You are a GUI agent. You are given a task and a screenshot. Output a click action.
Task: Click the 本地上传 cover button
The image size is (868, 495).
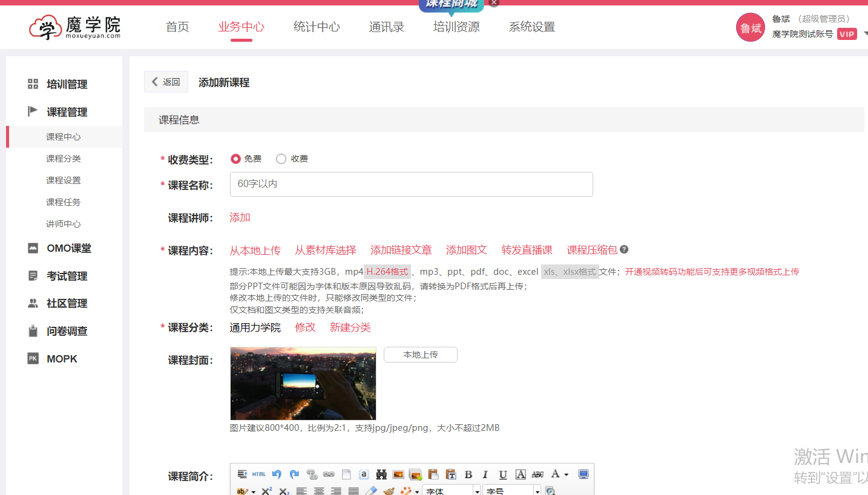pyautogui.click(x=421, y=355)
